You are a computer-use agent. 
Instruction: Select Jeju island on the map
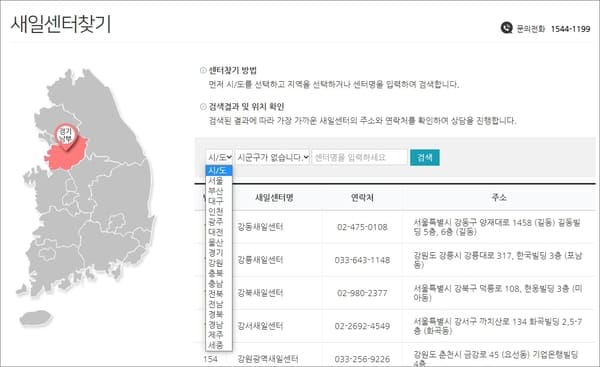point(36,318)
